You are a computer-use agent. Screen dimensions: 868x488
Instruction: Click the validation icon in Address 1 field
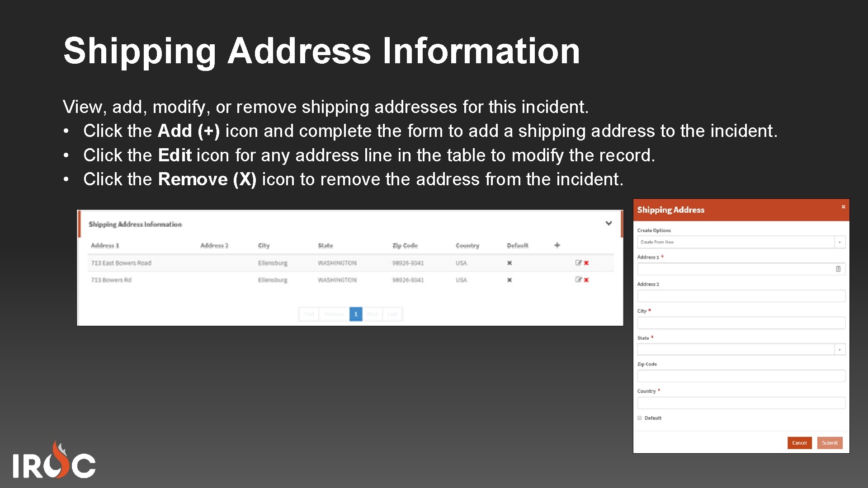[x=839, y=268]
